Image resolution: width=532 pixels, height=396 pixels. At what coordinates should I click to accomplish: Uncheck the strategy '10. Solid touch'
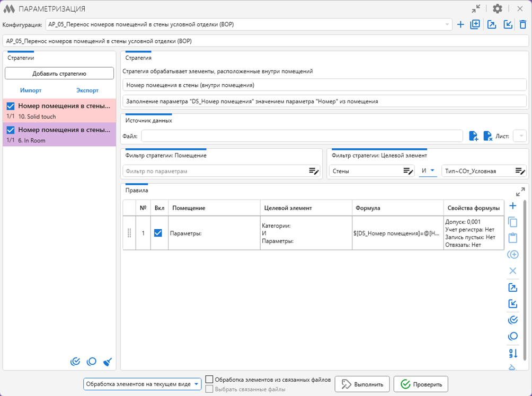pos(11,106)
